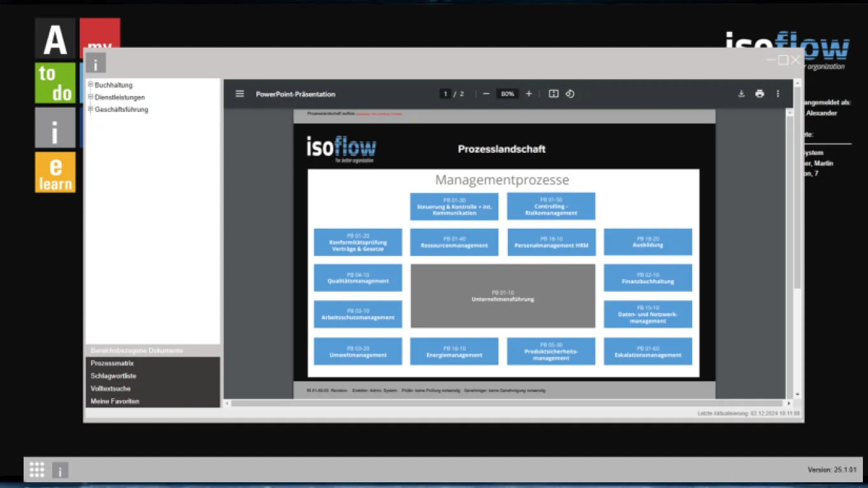Open the PB 03-20 Umweltmanagement process
The height and width of the screenshot is (488, 868).
358,352
